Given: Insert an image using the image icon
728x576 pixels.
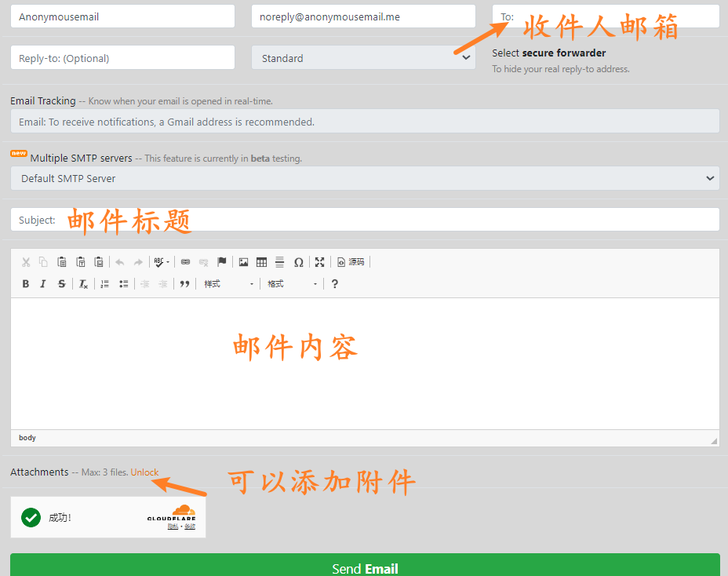Looking at the screenshot, I should tap(243, 262).
